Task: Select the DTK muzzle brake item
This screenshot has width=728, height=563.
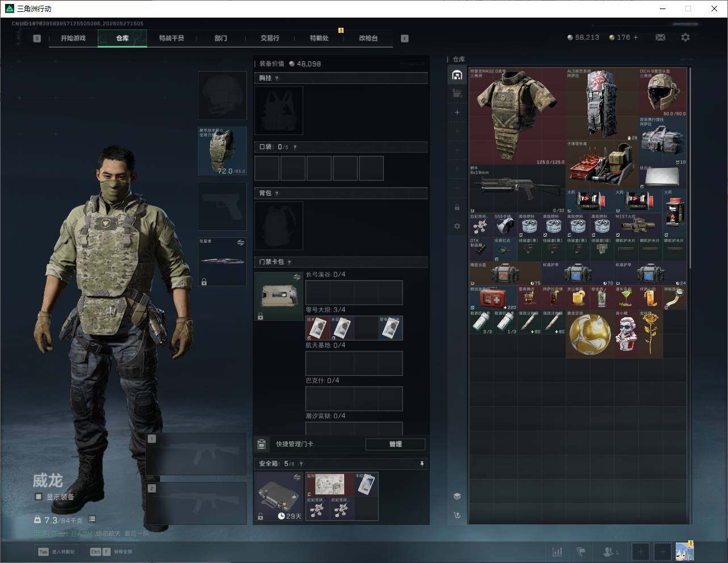Action: click(481, 249)
